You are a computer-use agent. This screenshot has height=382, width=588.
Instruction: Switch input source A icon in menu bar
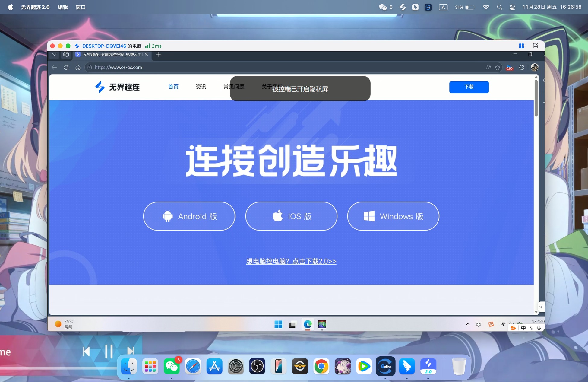point(443,7)
